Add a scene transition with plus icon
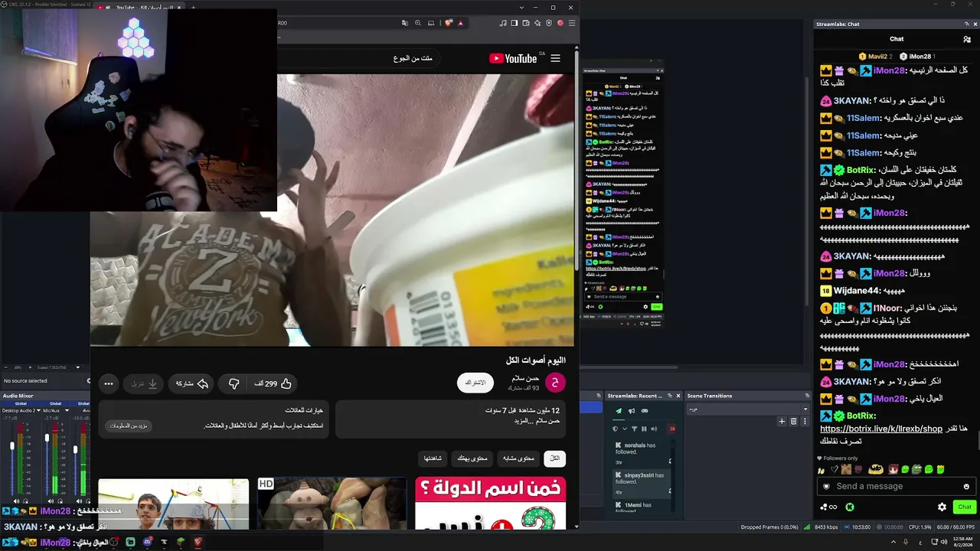This screenshot has width=980, height=551. click(x=782, y=421)
